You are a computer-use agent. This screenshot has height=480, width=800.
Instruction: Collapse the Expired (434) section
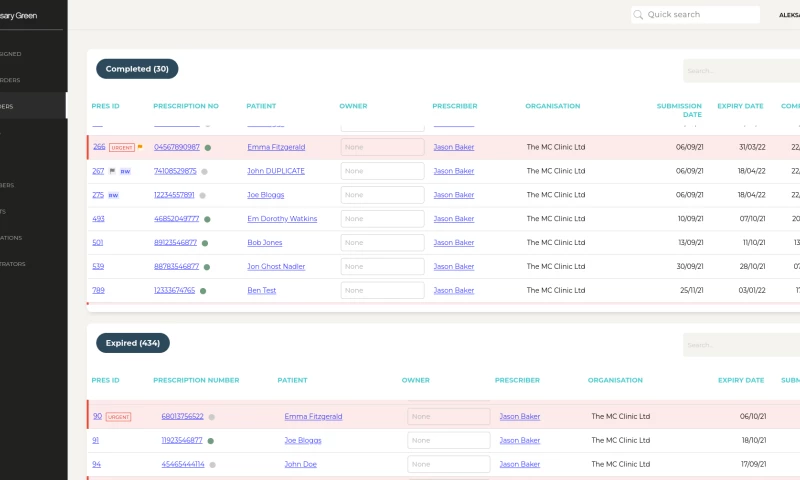coord(132,343)
